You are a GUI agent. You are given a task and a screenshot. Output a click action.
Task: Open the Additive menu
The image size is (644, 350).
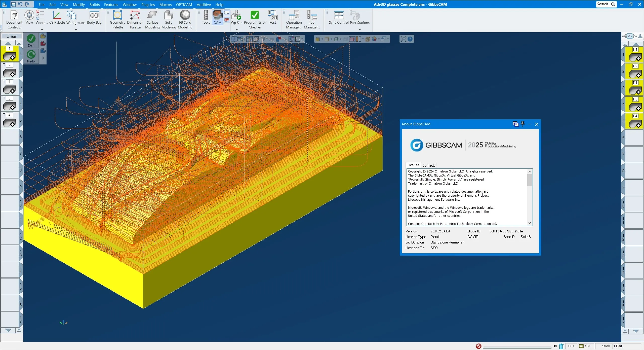point(204,5)
